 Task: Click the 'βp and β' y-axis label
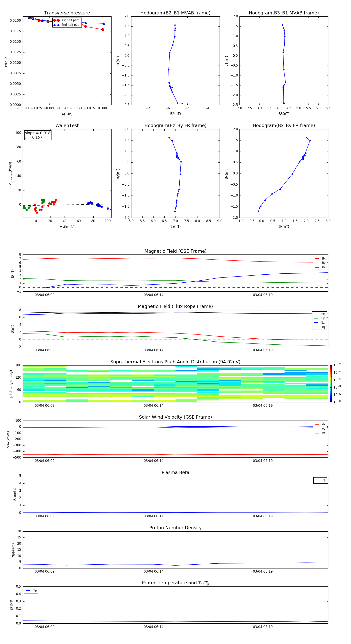click(x=14, y=494)
